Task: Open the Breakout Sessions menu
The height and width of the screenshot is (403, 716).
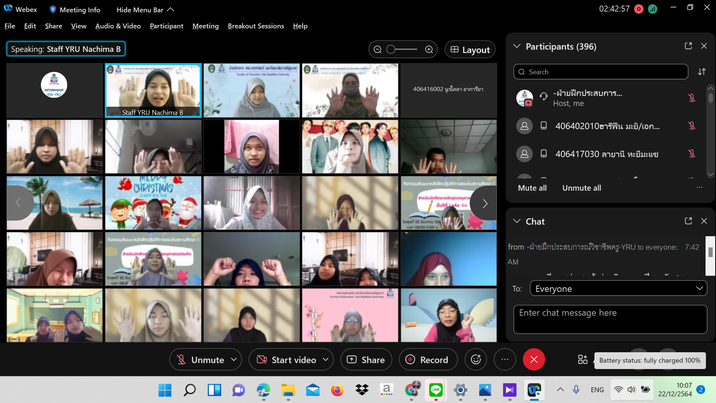Action: pos(255,26)
